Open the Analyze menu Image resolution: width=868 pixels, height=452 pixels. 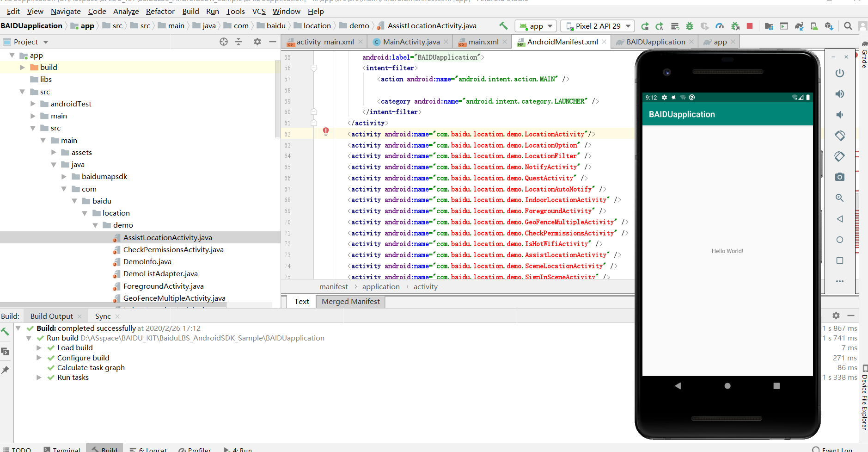click(126, 11)
